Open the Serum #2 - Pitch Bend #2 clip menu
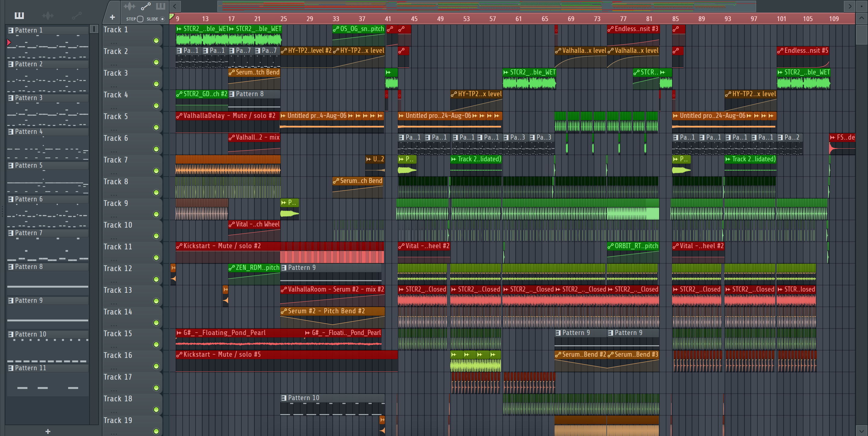 (x=284, y=311)
